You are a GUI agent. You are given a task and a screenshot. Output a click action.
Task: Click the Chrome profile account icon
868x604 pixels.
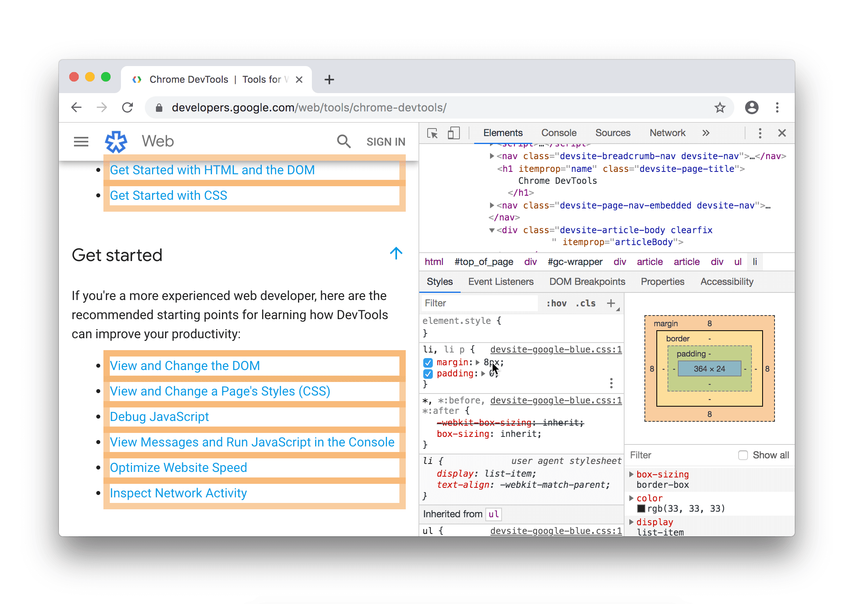point(751,107)
